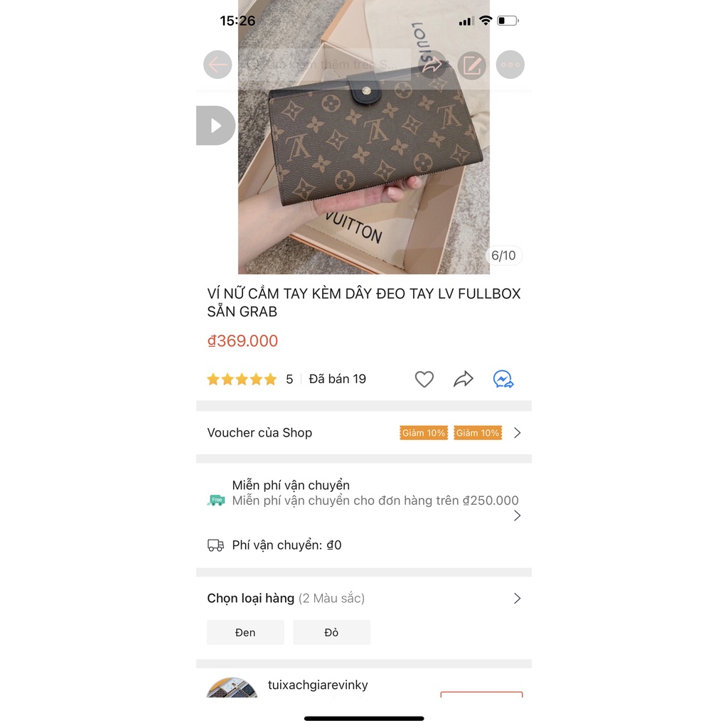Click the search field in the top bar

[x=325, y=65]
